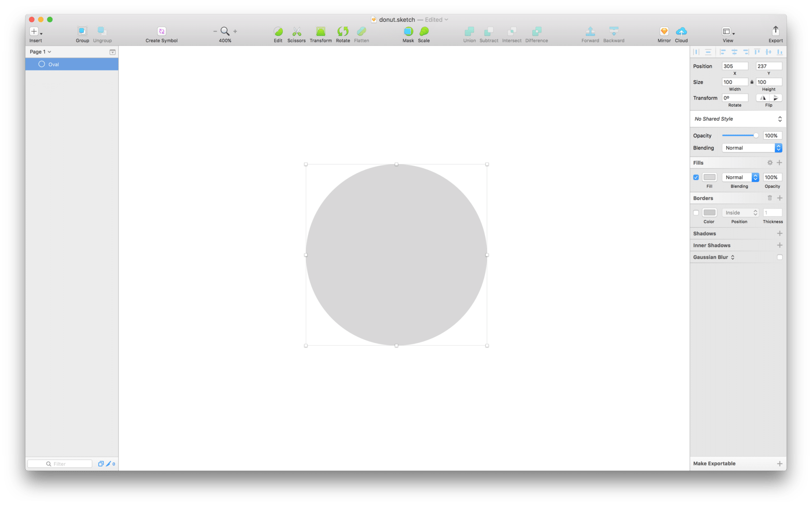Add a new shadow with plus button
Screen dimensions: 812x507
click(x=780, y=233)
